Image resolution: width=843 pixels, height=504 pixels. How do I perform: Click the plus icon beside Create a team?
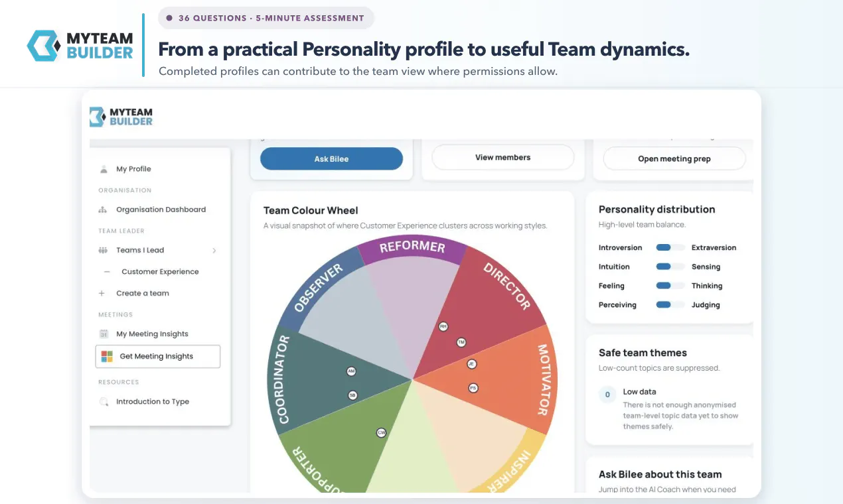[102, 293]
